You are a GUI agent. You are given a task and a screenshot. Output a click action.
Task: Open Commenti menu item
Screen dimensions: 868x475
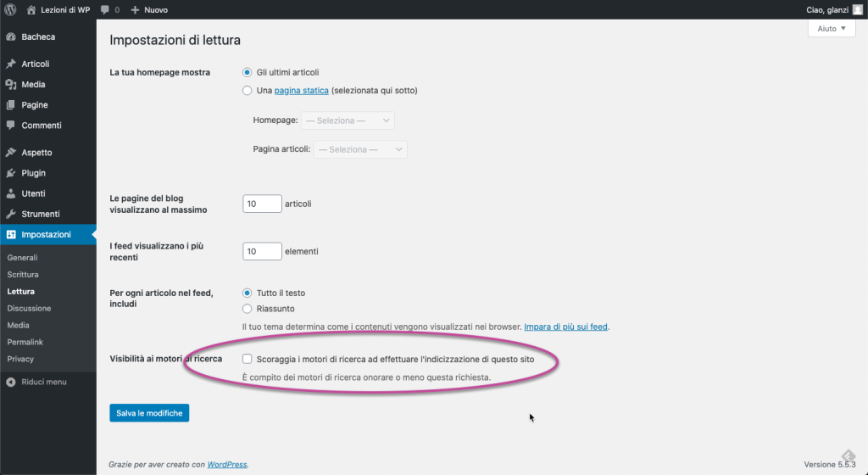click(x=42, y=126)
